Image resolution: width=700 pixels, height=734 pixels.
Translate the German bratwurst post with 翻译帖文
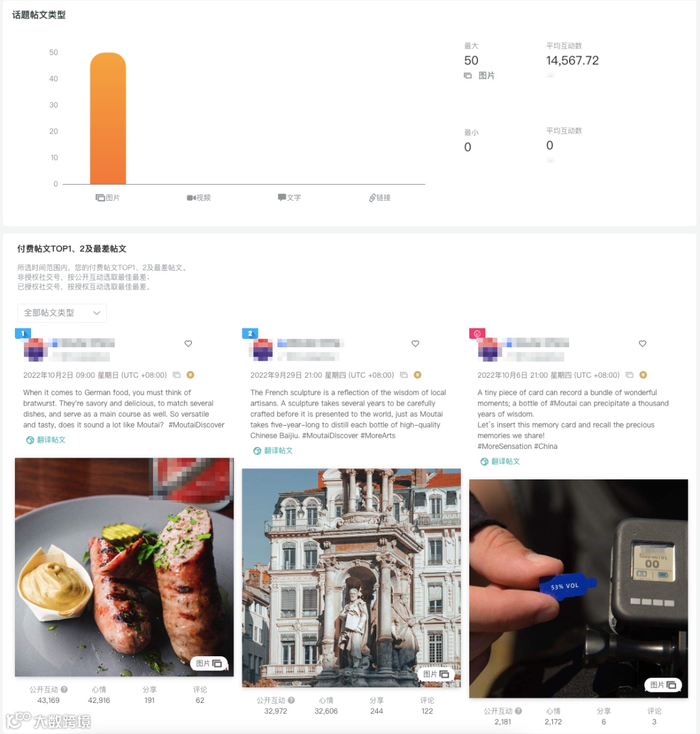click(x=46, y=439)
